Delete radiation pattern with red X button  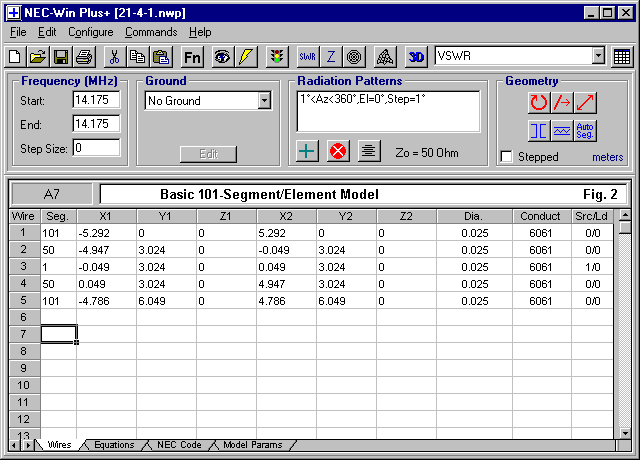[x=337, y=151]
